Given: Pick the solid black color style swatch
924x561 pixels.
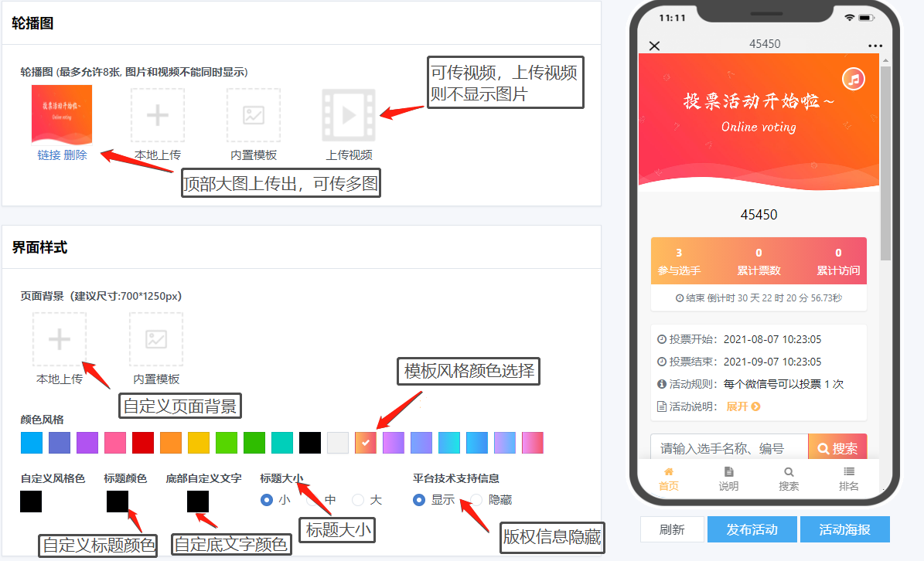Looking at the screenshot, I should (x=309, y=443).
